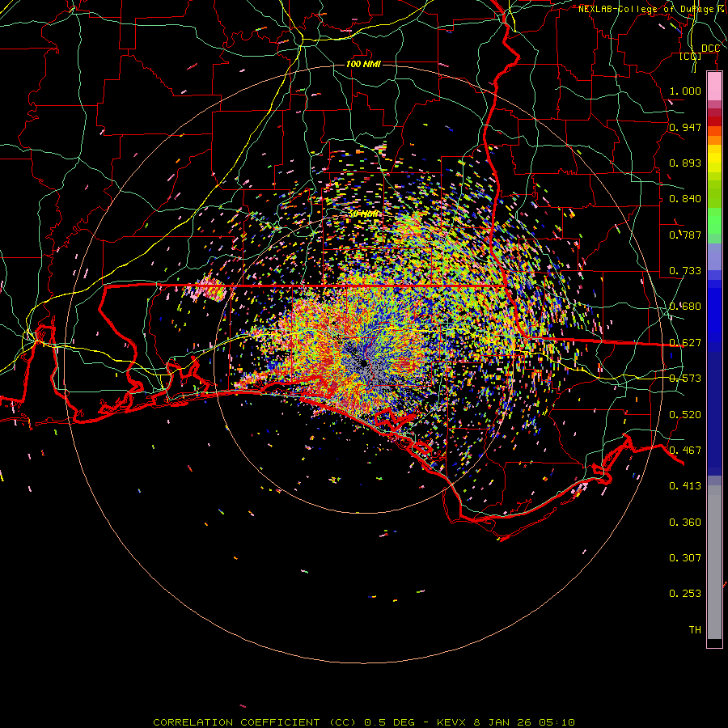
Task: Click the 0.627 legend value
Action: pyautogui.click(x=685, y=343)
